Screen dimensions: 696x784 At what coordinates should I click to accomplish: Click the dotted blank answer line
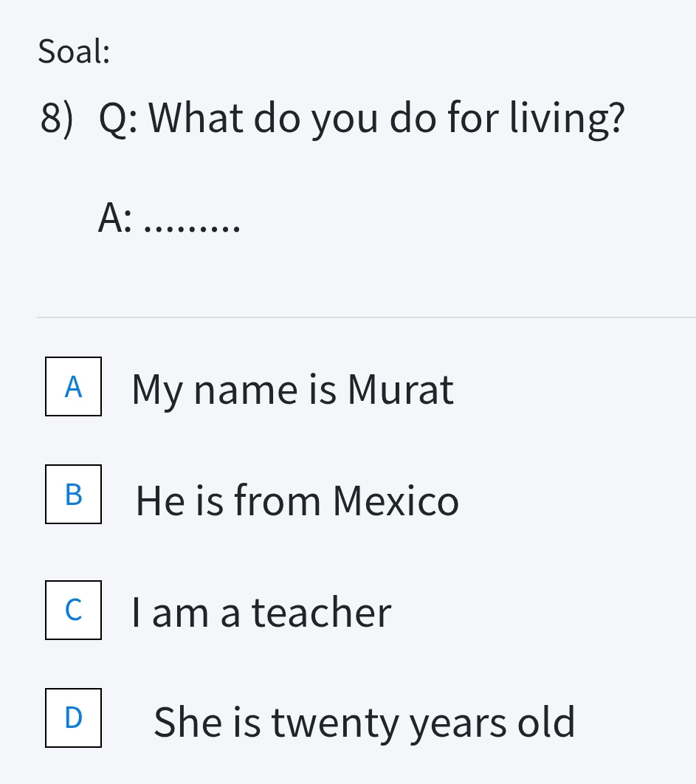pos(193,224)
